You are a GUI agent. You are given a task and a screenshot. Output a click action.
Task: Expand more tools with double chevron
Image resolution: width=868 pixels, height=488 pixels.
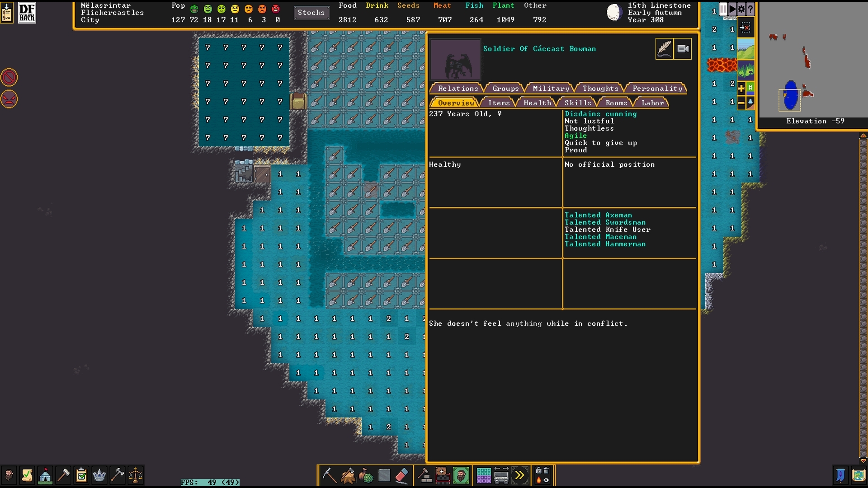coord(519,475)
